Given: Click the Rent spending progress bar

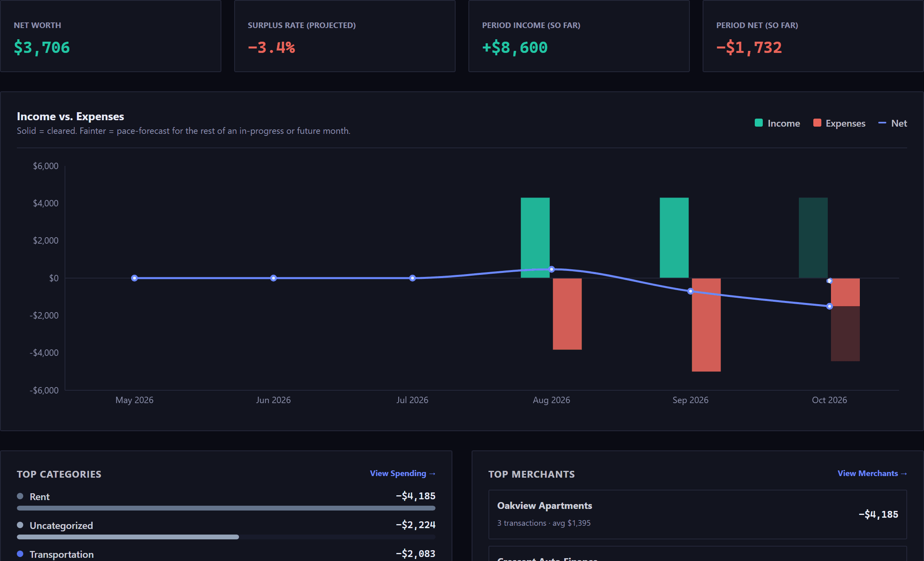Looking at the screenshot, I should 226,508.
